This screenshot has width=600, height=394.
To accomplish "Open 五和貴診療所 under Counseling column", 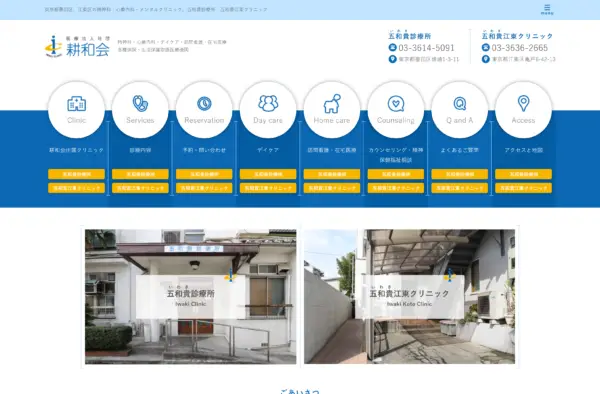I will point(396,174).
